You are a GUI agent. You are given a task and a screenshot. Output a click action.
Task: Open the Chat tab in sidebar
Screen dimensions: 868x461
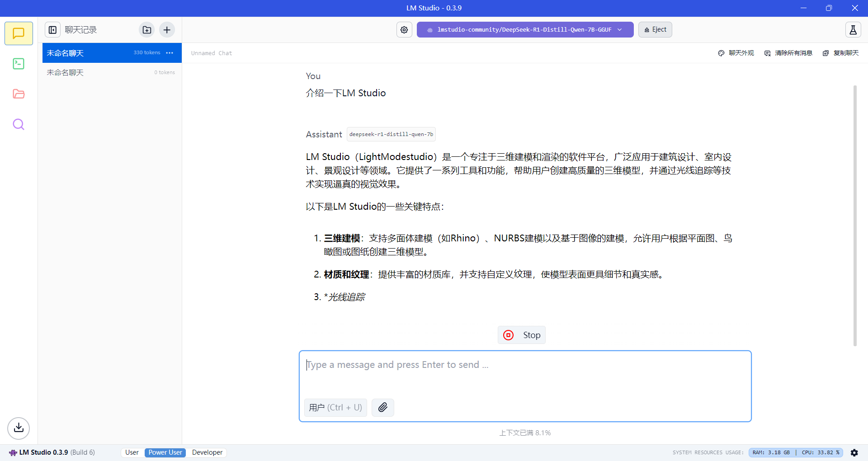[19, 33]
